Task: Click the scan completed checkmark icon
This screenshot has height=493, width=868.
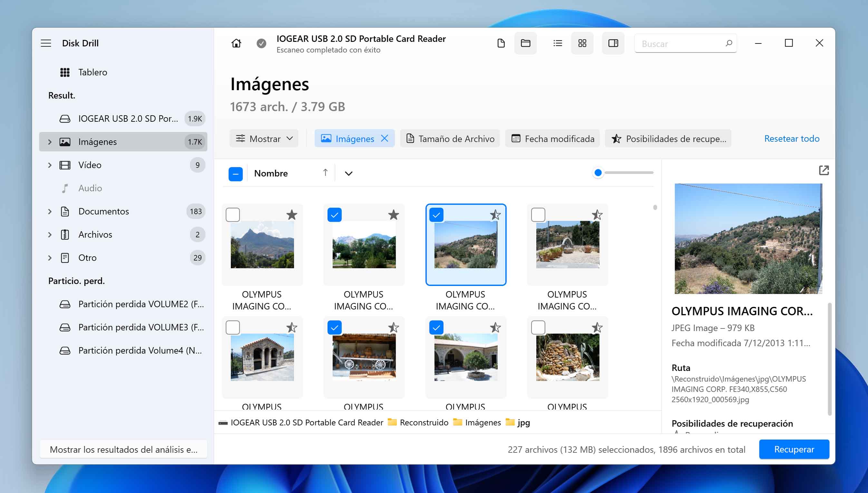Action: click(x=261, y=43)
